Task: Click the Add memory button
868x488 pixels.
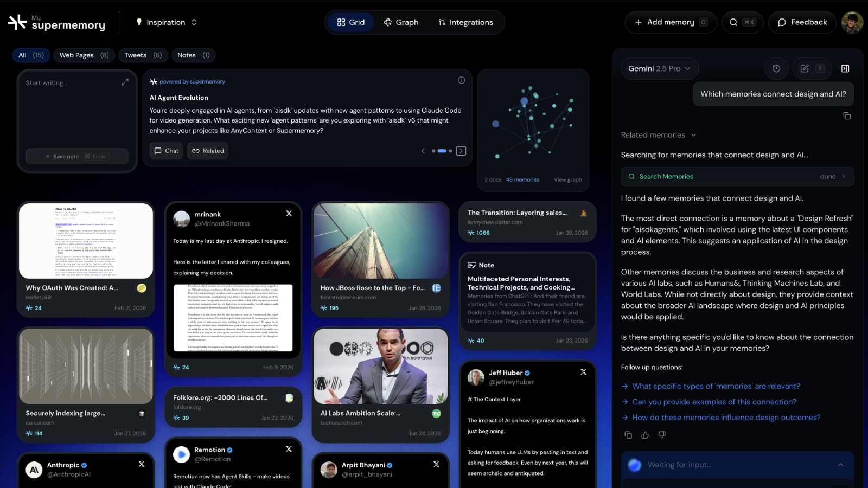Action: click(671, 22)
